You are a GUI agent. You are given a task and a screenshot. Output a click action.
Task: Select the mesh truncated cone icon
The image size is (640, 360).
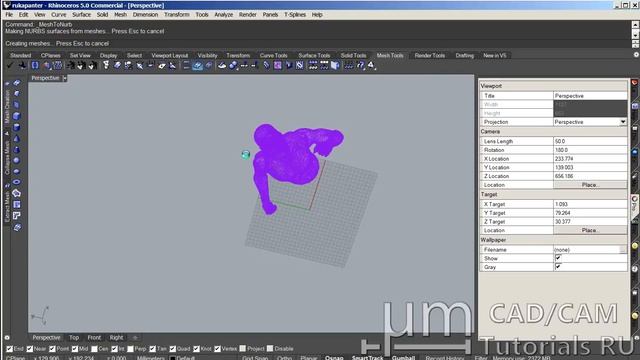point(16,149)
